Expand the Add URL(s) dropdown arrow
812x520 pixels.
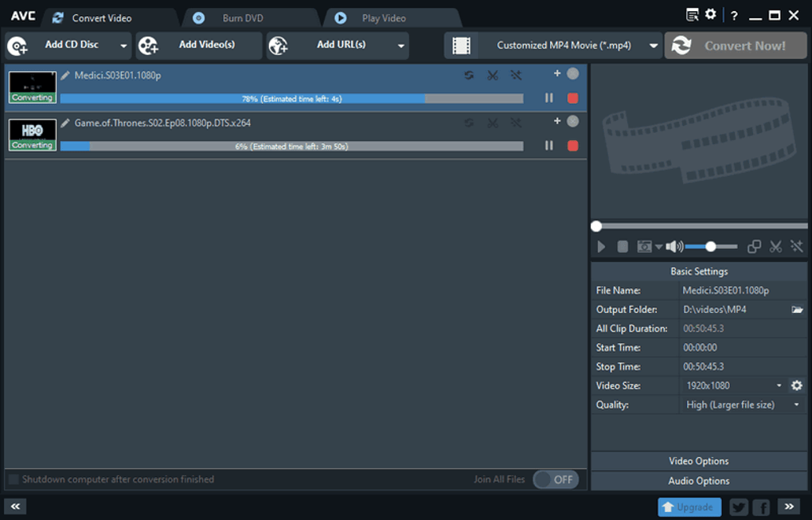coord(400,45)
